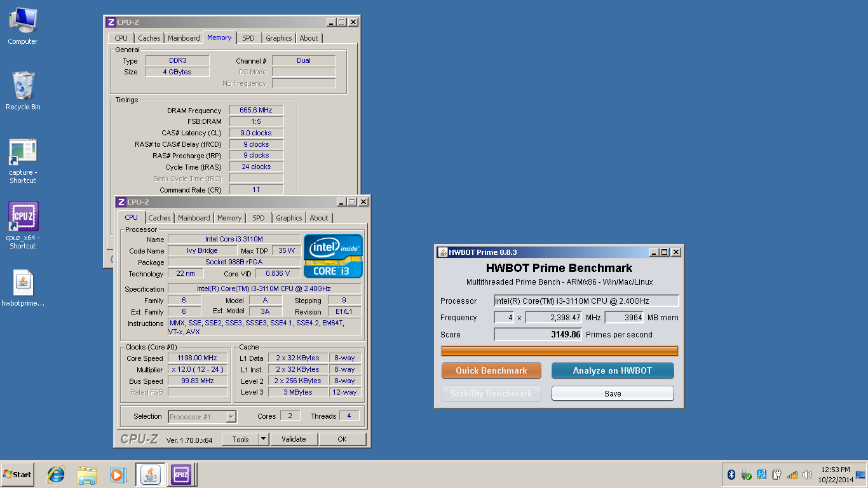Click the '3 MBytes' Level 3 cache value

(298, 392)
